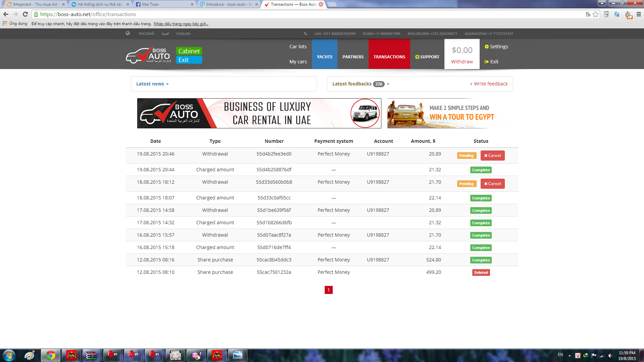Reload the page with refresh icon
Screen dimensions: 644x362
(x=25, y=14)
